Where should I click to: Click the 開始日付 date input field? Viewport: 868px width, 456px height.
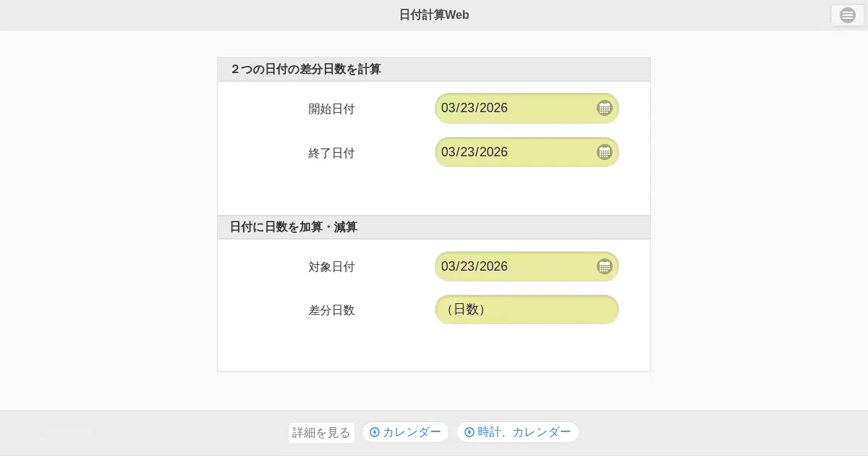514,109
